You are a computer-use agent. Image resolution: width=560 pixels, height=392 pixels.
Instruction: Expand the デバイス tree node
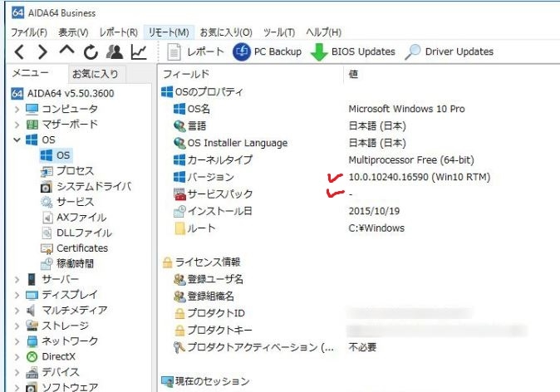(x=17, y=372)
